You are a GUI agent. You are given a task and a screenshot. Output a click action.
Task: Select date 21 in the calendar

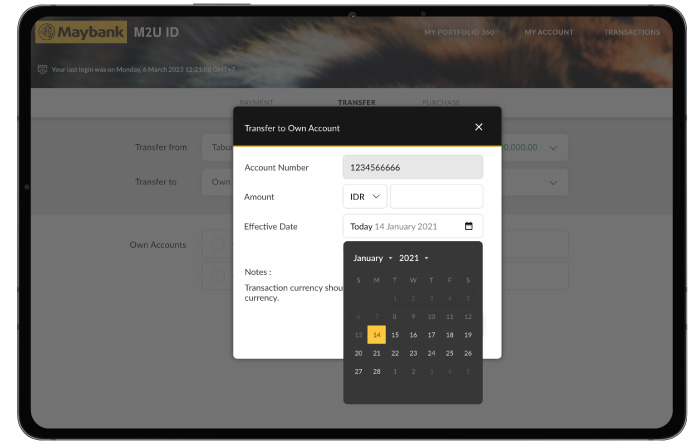(x=377, y=353)
